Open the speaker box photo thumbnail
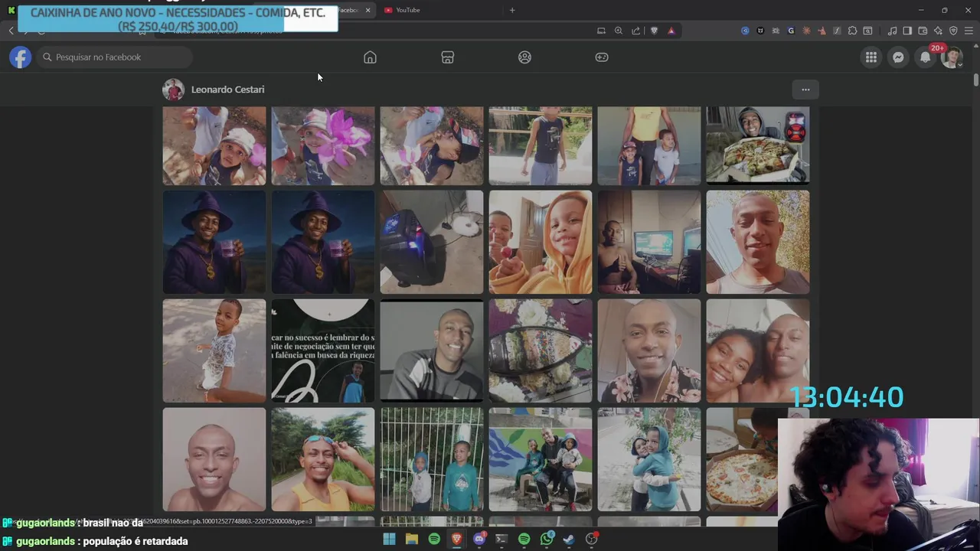The image size is (980, 551). (432, 242)
